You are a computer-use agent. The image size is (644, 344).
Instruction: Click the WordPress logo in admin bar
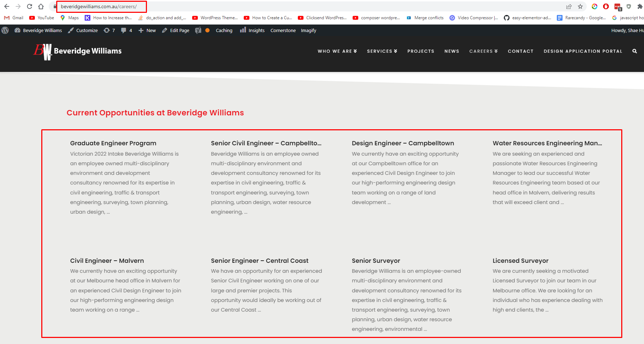click(5, 30)
